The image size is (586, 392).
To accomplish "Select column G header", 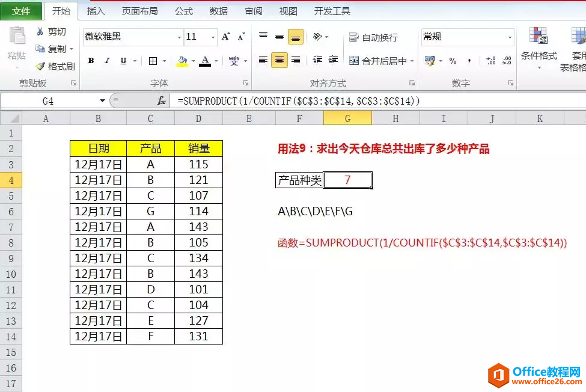I will tap(347, 118).
